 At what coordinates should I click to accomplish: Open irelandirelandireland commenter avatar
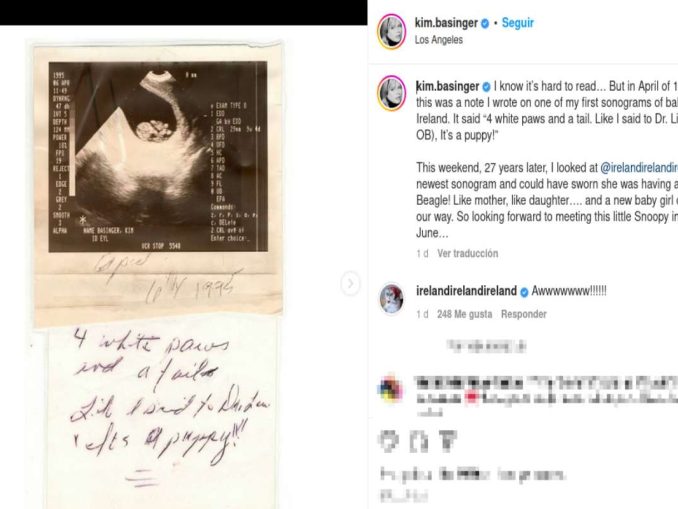pyautogui.click(x=391, y=299)
